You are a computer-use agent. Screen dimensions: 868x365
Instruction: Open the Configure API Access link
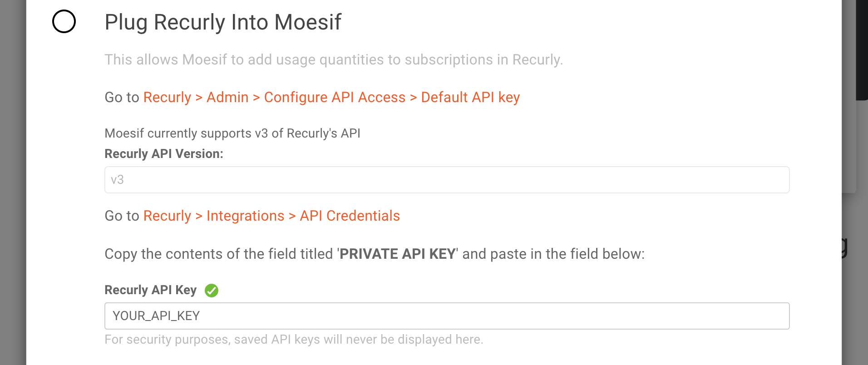coord(335,97)
